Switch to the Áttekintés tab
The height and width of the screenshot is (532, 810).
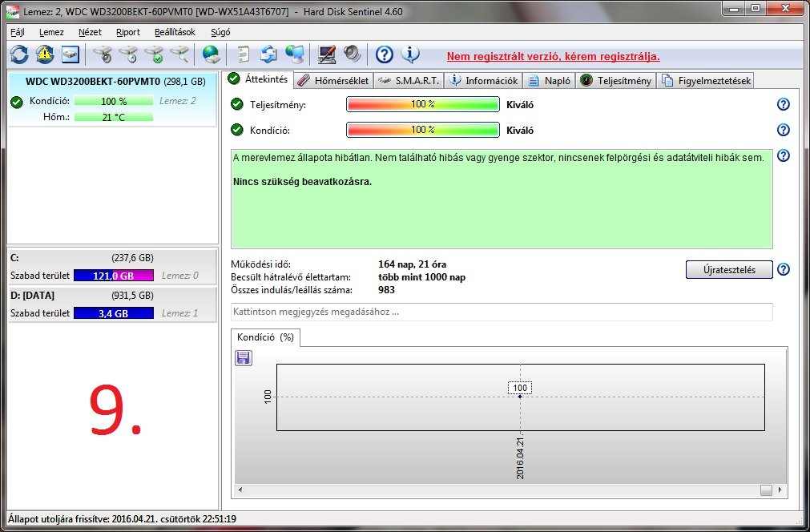(x=260, y=79)
